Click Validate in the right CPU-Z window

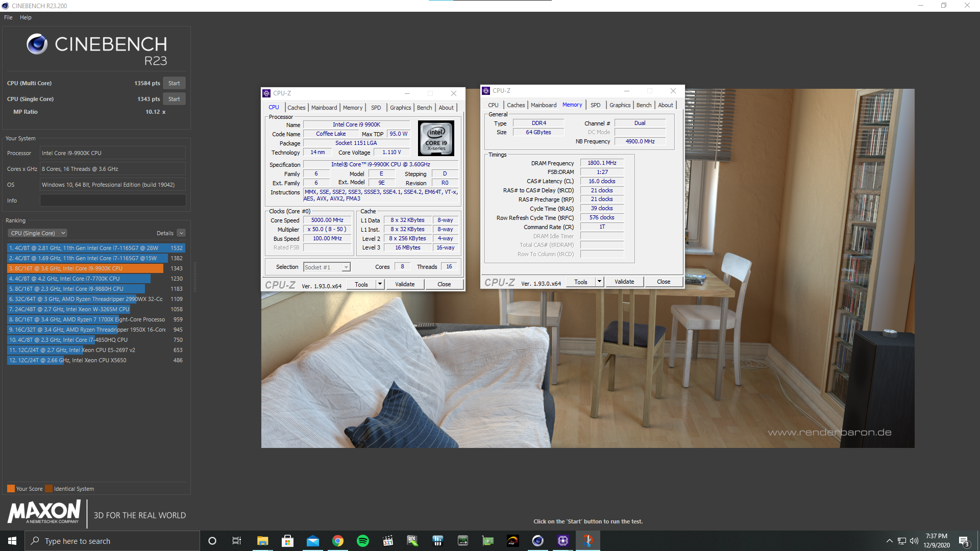(x=624, y=282)
